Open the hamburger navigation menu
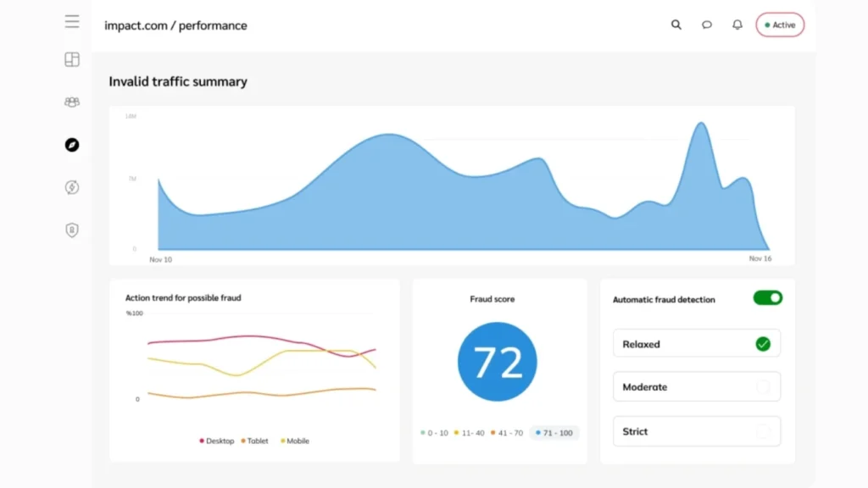868x488 pixels. pyautogui.click(x=72, y=21)
